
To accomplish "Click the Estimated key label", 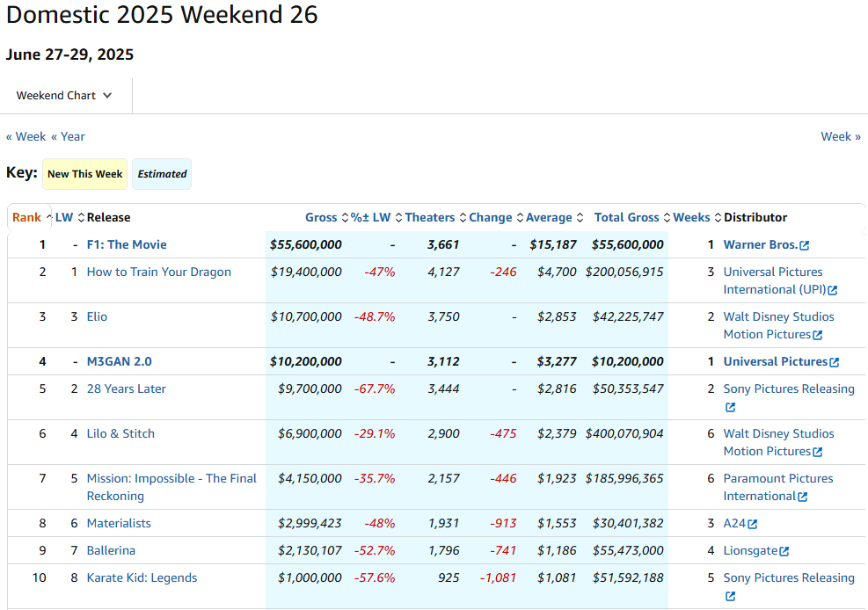I will point(162,174).
